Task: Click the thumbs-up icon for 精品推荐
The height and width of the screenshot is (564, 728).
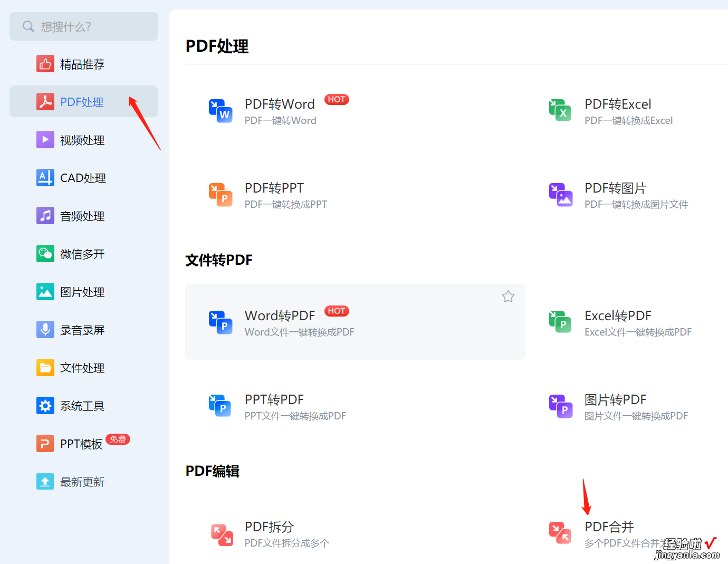Action: pos(45,64)
